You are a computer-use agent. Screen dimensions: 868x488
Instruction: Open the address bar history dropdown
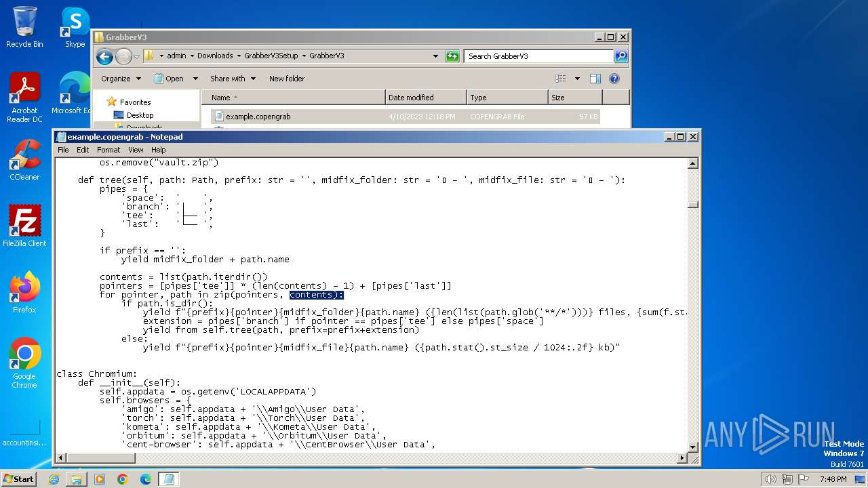pyautogui.click(x=435, y=56)
